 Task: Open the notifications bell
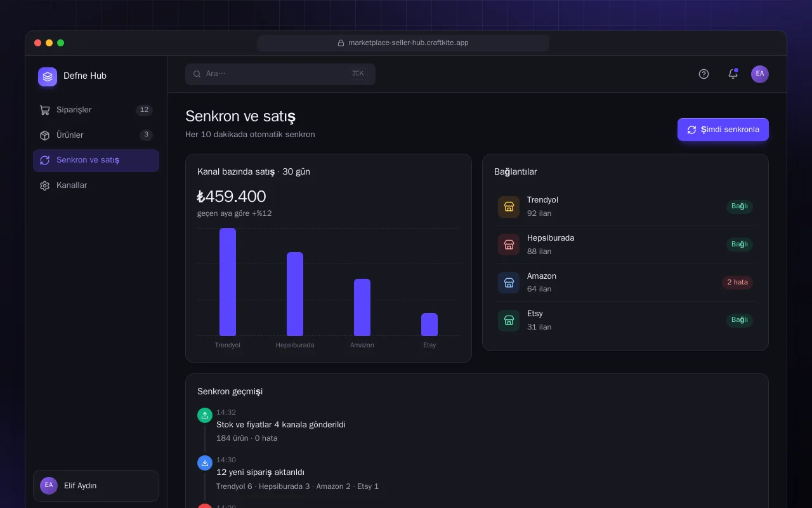pyautogui.click(x=733, y=74)
